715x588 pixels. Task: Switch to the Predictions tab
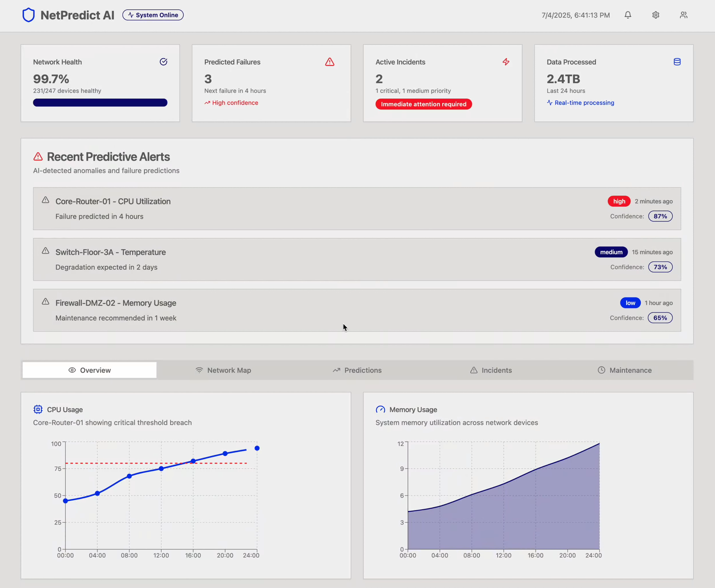357,370
